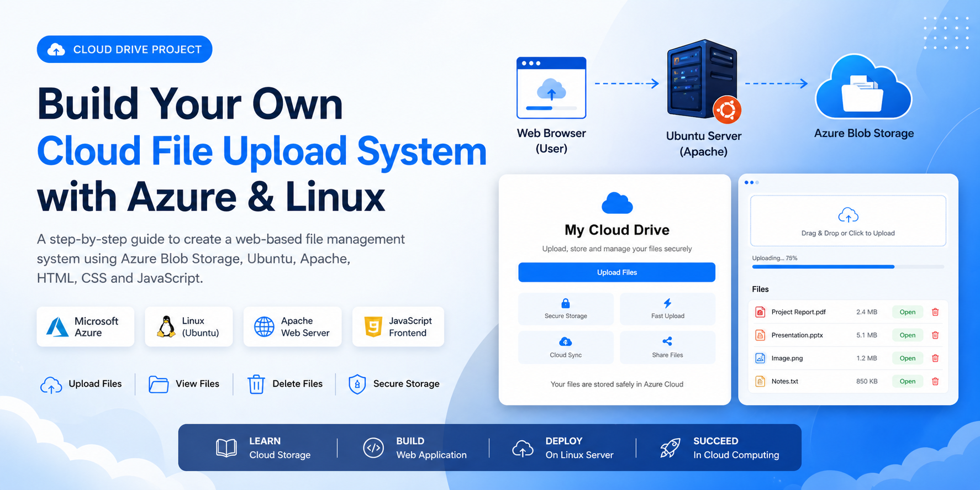This screenshot has width=980, height=490.
Task: Select the Share Files tile
Action: 667,347
